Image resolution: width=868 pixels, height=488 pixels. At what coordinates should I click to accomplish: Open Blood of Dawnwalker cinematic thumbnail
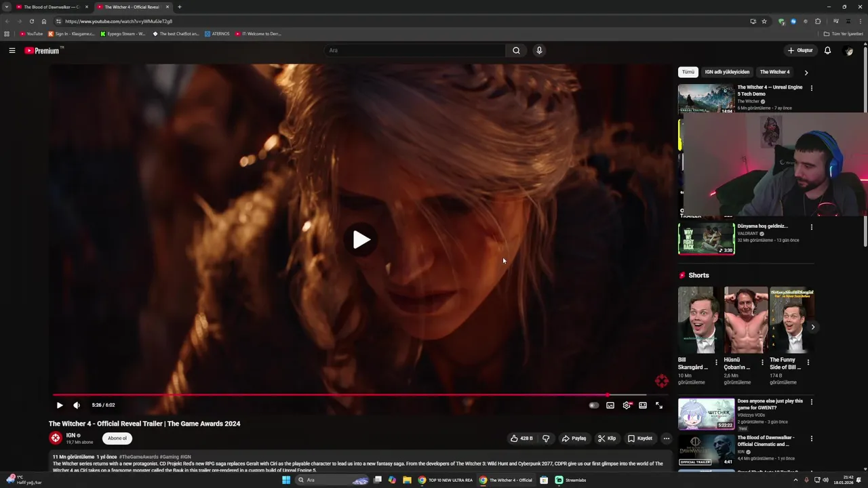pos(706,450)
